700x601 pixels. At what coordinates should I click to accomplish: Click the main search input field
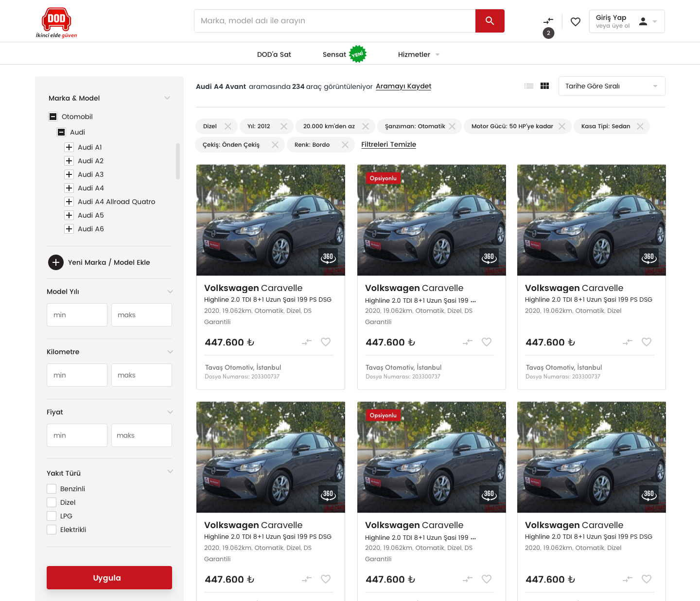(x=335, y=21)
